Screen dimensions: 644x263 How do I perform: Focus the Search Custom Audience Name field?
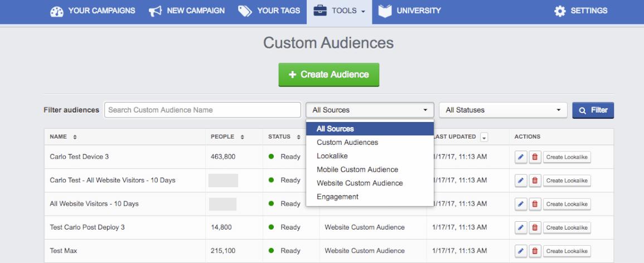point(202,110)
